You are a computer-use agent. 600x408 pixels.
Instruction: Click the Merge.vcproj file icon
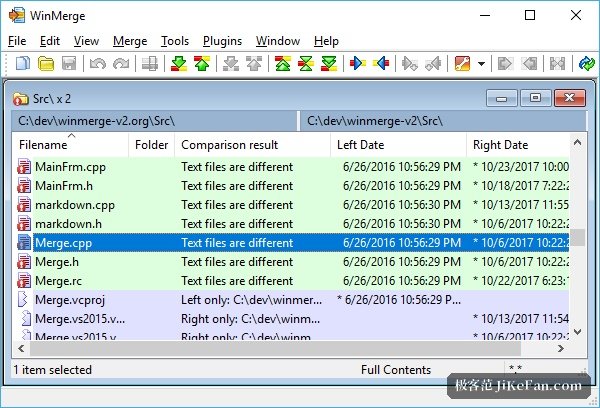(23, 300)
